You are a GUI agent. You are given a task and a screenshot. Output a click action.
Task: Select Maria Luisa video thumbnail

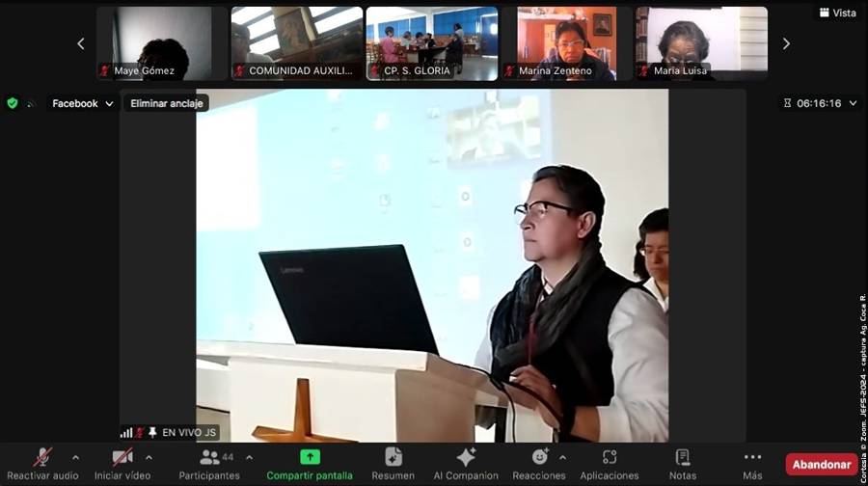pyautogui.click(x=701, y=43)
